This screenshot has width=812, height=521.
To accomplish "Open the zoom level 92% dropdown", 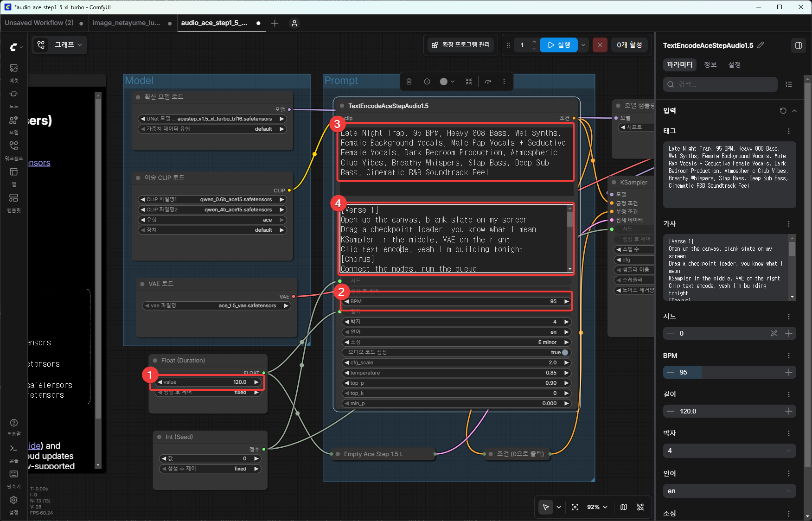I will pyautogui.click(x=597, y=507).
